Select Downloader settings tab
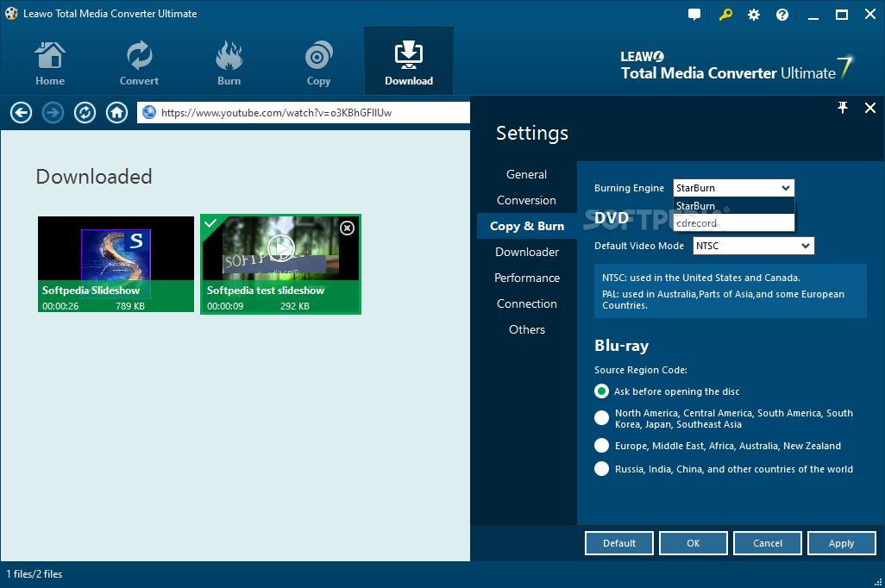The image size is (885, 588). 526,253
